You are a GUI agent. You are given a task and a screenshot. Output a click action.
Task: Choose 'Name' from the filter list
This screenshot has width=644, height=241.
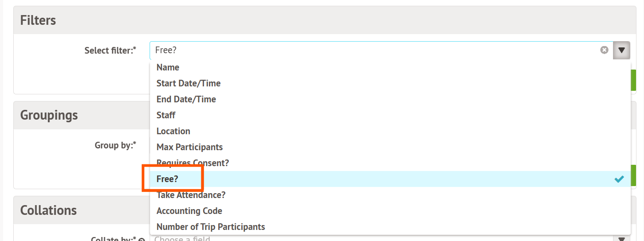[168, 67]
